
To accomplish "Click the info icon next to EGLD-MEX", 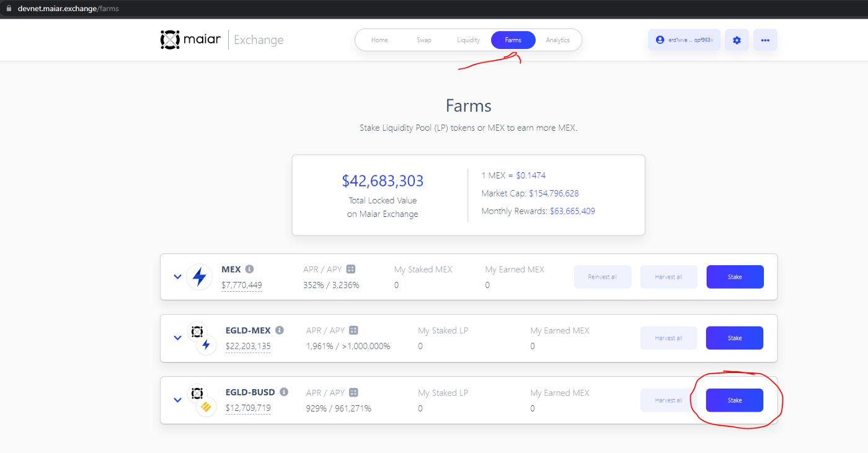I will click(x=280, y=330).
